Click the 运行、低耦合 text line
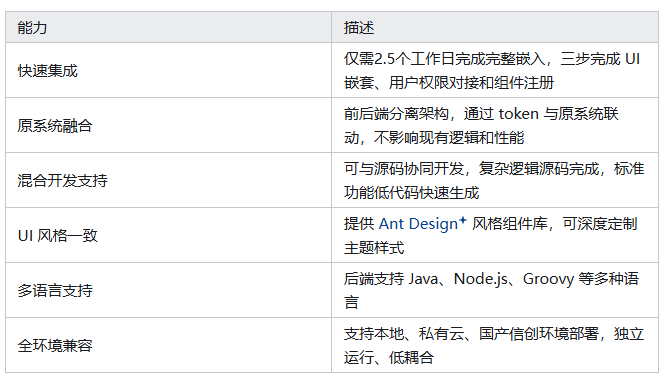Image resolution: width=663 pixels, height=375 pixels. pos(389,358)
